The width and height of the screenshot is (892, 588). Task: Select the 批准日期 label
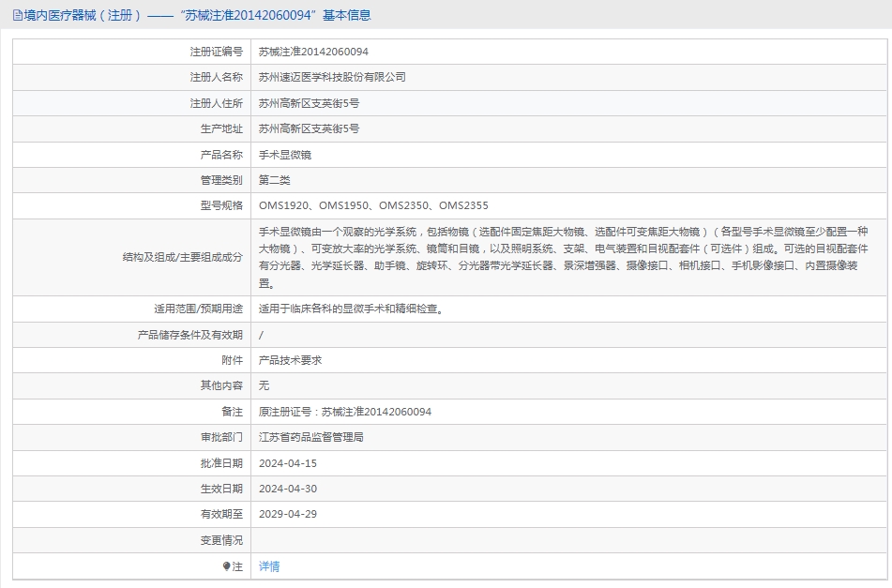coord(221,463)
